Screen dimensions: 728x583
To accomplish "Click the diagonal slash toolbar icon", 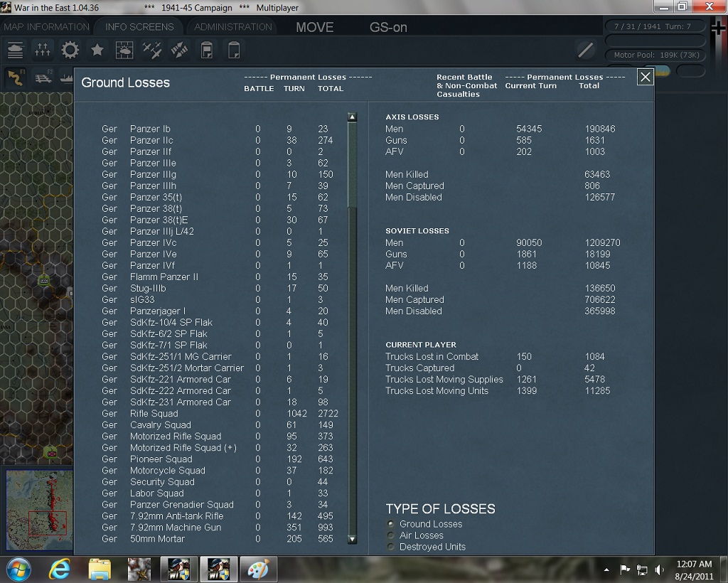I will point(586,50).
